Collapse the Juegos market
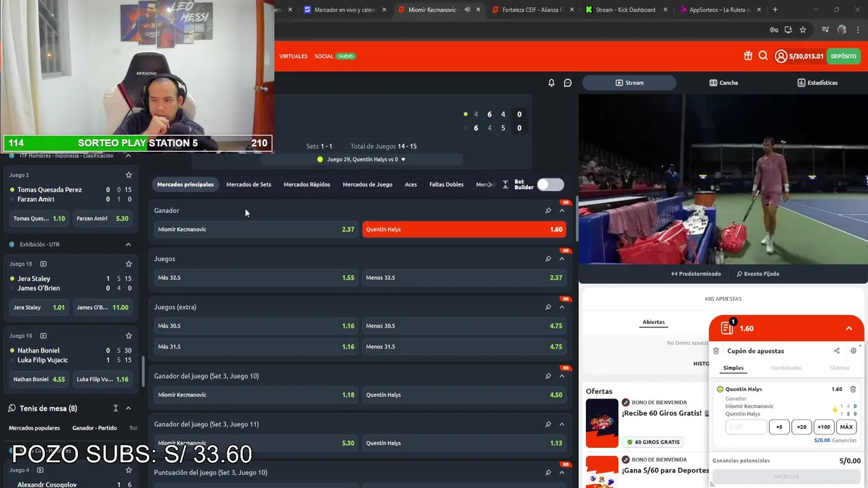Screen dimensions: 868x488 click(561, 259)
